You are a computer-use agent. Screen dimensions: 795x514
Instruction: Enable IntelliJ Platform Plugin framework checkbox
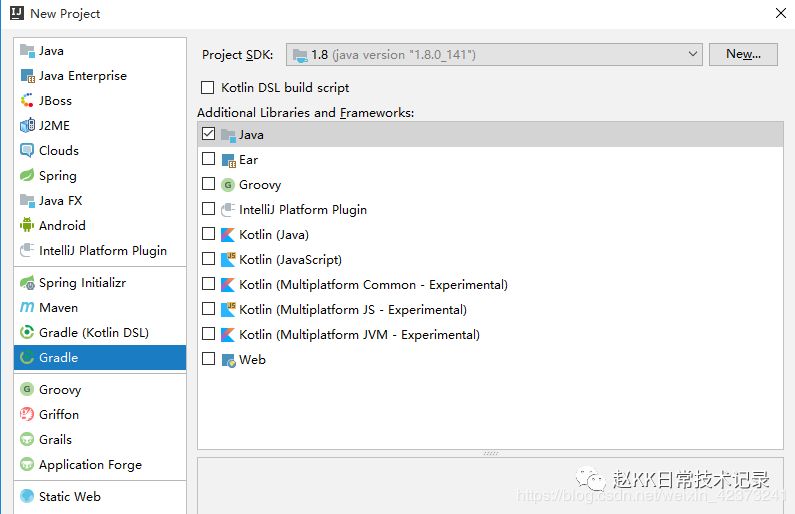point(208,208)
